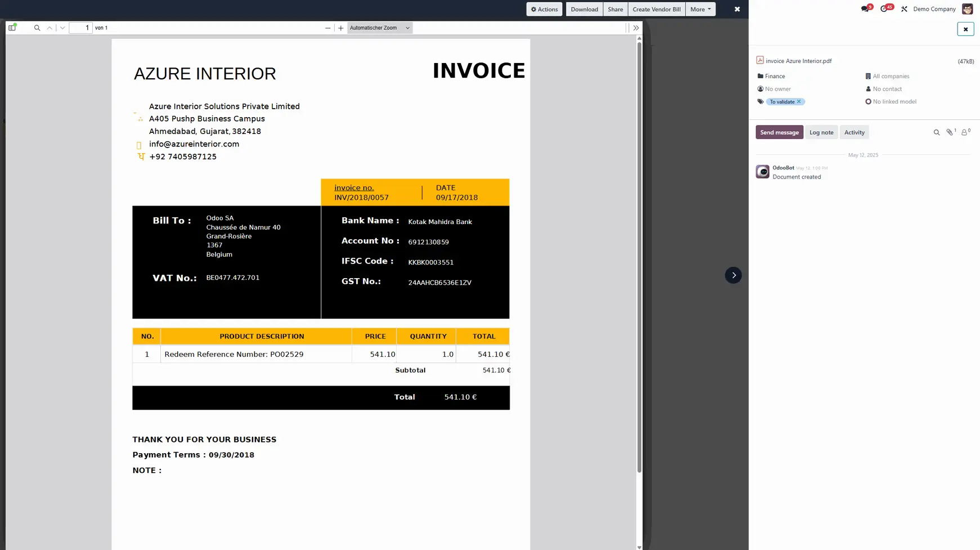Viewport: 980px width, 550px height.
Task: Click the phone number +92 7405987125
Action: pyautogui.click(x=183, y=157)
